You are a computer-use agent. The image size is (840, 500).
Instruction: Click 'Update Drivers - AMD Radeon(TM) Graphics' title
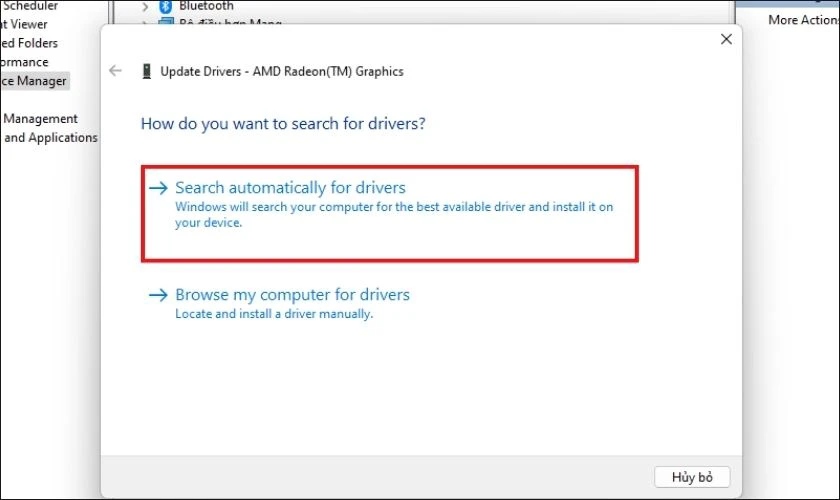[282, 71]
